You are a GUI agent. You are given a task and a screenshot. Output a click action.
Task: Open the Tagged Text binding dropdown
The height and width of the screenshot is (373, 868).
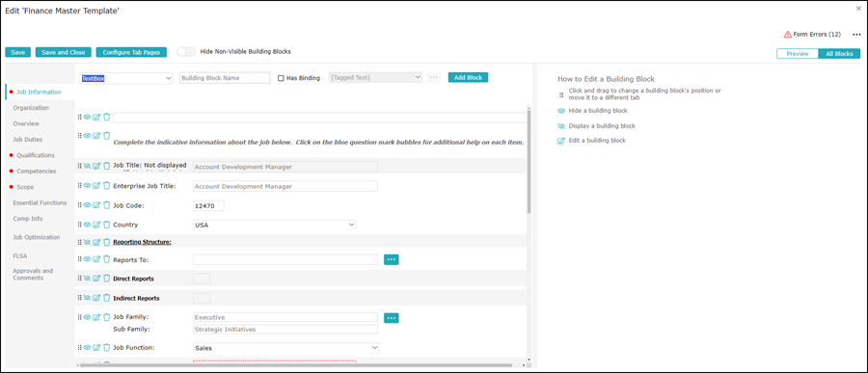click(x=376, y=78)
